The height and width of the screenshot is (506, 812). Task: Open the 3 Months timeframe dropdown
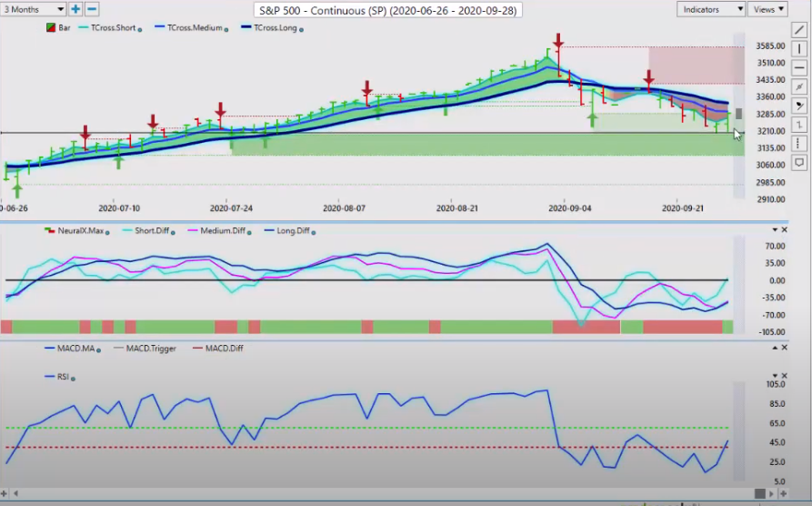tap(33, 9)
